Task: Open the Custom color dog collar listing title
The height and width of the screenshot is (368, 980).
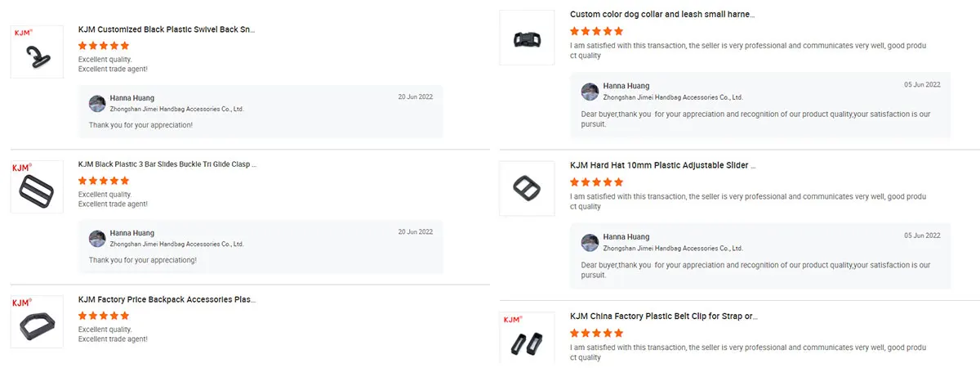Action: coord(662,15)
